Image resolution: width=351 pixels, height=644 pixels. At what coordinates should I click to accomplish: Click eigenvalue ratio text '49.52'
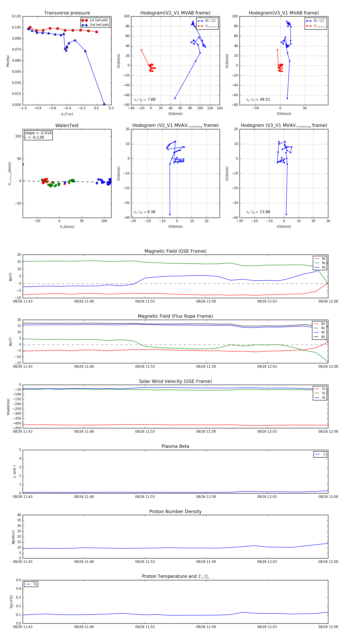(265, 100)
